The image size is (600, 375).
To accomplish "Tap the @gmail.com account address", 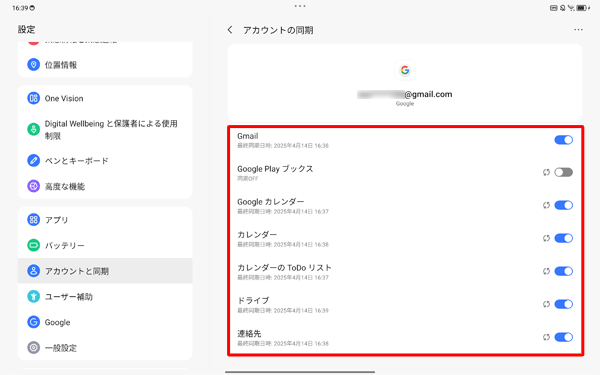I will tap(404, 94).
